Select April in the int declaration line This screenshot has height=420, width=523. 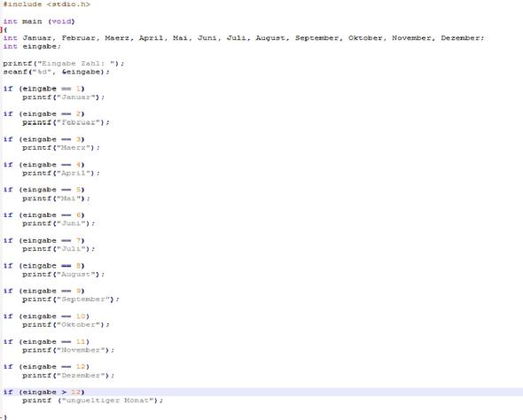coord(151,38)
